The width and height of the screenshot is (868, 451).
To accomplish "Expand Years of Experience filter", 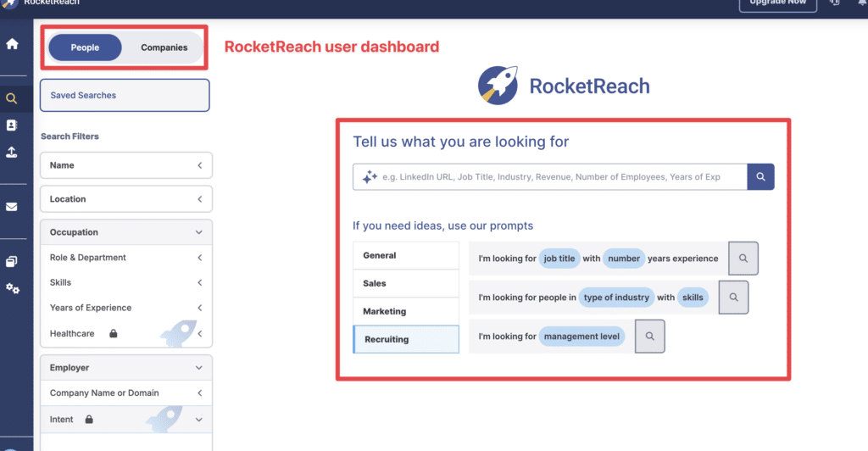I will click(x=126, y=308).
